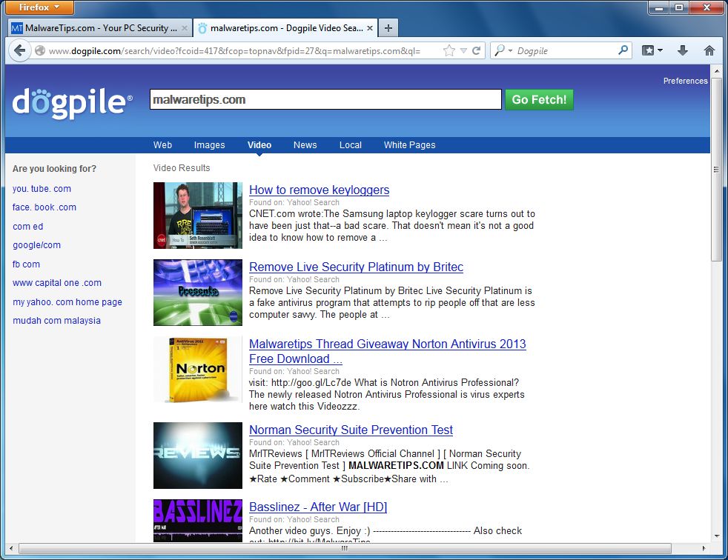Image resolution: width=728 pixels, height=560 pixels.
Task: Click the Dogpile logo
Action: click(73, 102)
